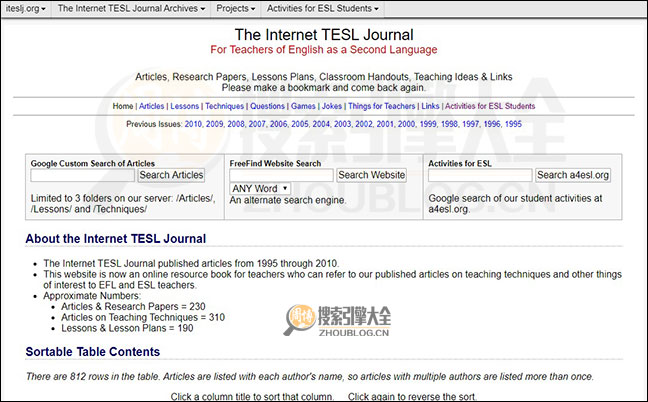The width and height of the screenshot is (648, 402).
Task: Open the 2001 previous issue
Action: coord(385,124)
